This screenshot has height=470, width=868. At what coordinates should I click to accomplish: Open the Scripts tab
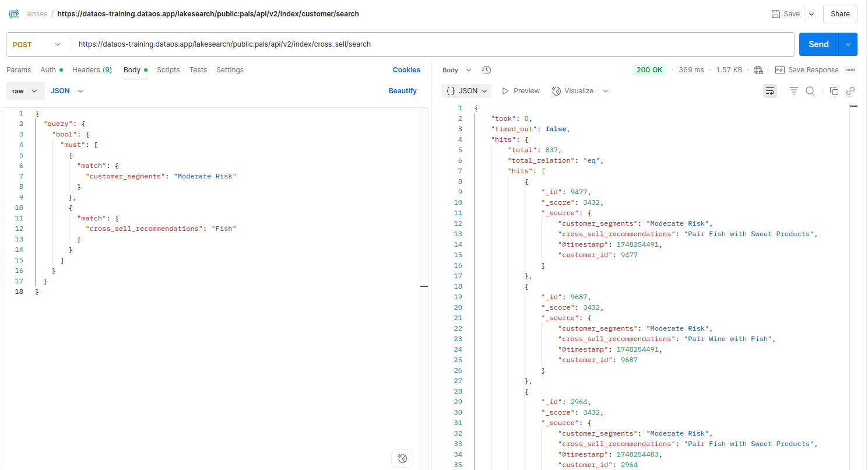168,70
